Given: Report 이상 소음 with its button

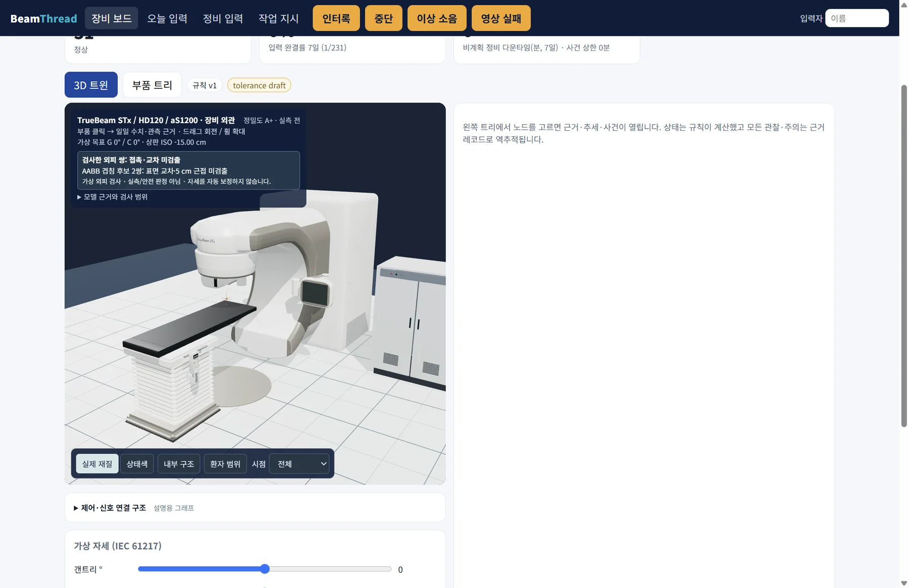Looking at the screenshot, I should (x=437, y=18).
